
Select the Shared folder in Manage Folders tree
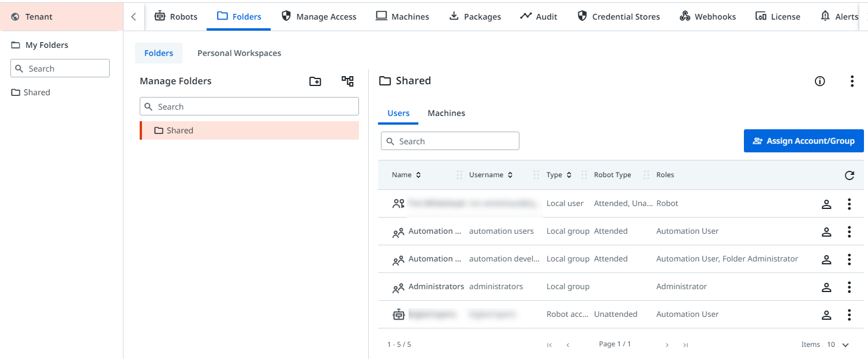[179, 130]
